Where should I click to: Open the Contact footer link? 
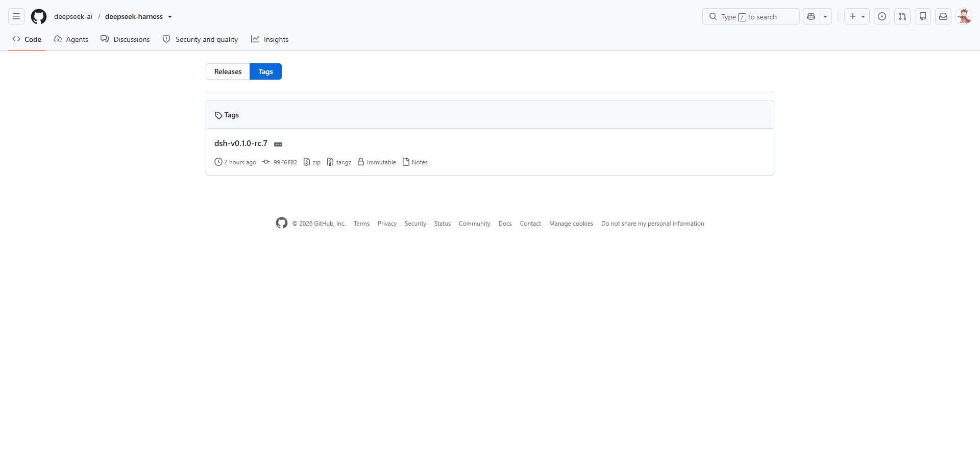pos(530,224)
